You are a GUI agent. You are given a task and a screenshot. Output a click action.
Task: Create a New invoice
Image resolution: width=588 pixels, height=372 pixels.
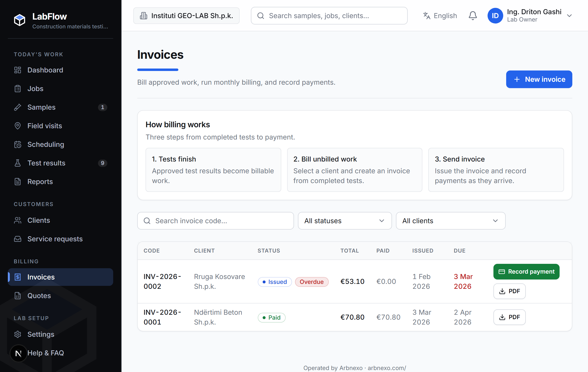[x=539, y=79]
